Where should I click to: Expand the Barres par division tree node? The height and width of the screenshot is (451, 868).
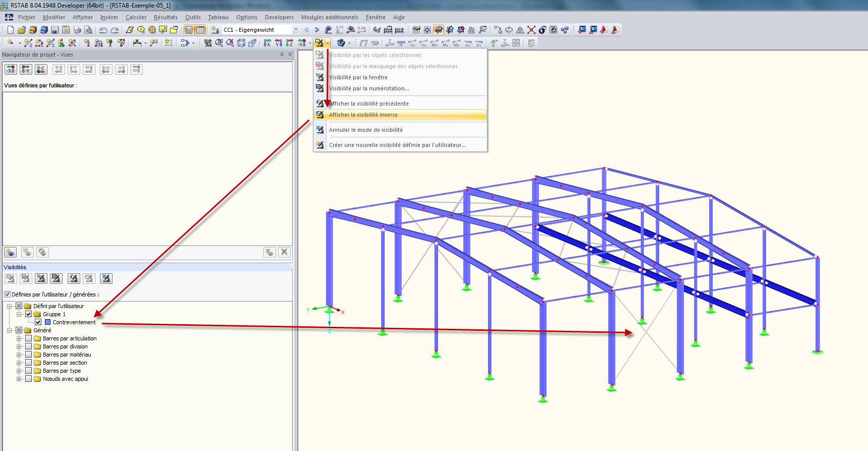coord(19,346)
